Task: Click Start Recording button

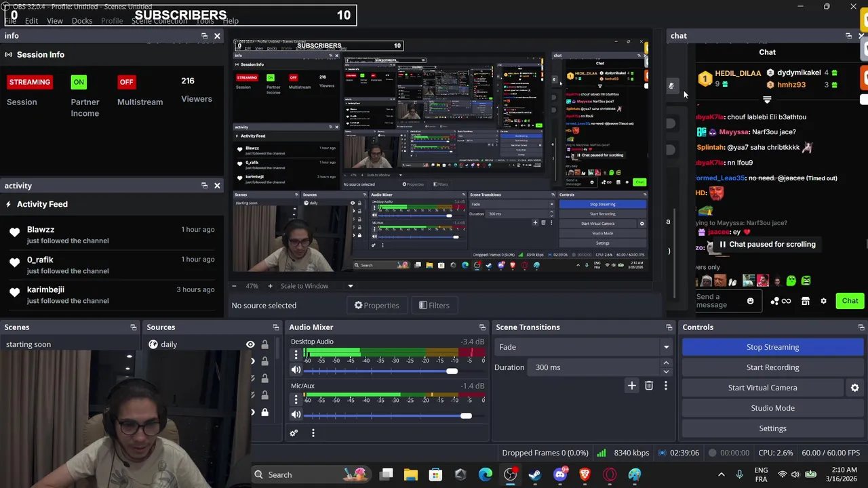Action: point(772,367)
